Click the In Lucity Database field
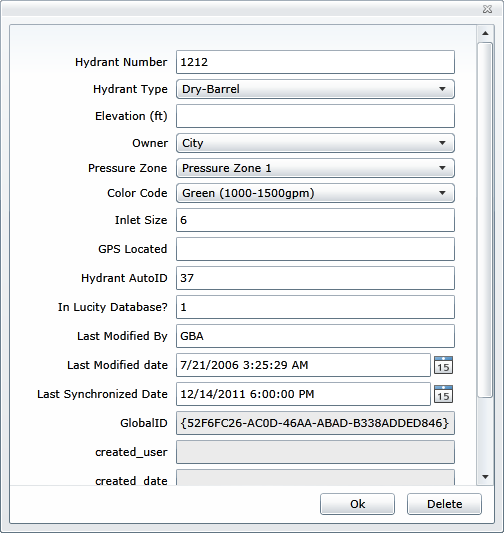 (x=315, y=307)
